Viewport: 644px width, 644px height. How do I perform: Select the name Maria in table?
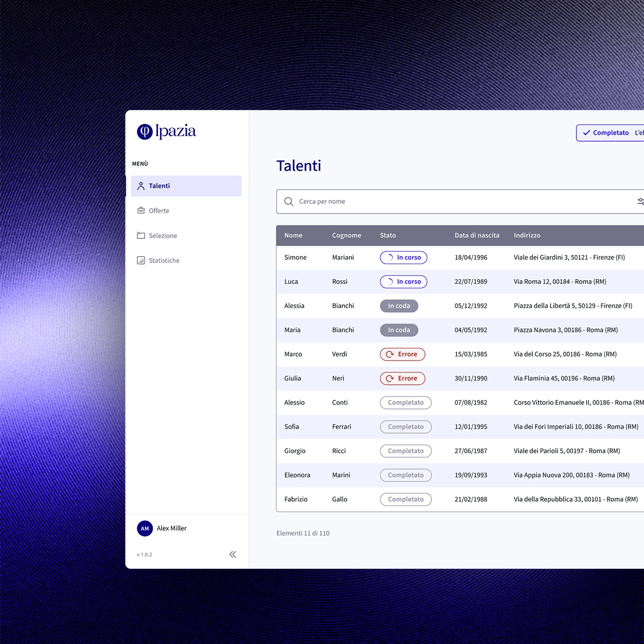click(292, 330)
